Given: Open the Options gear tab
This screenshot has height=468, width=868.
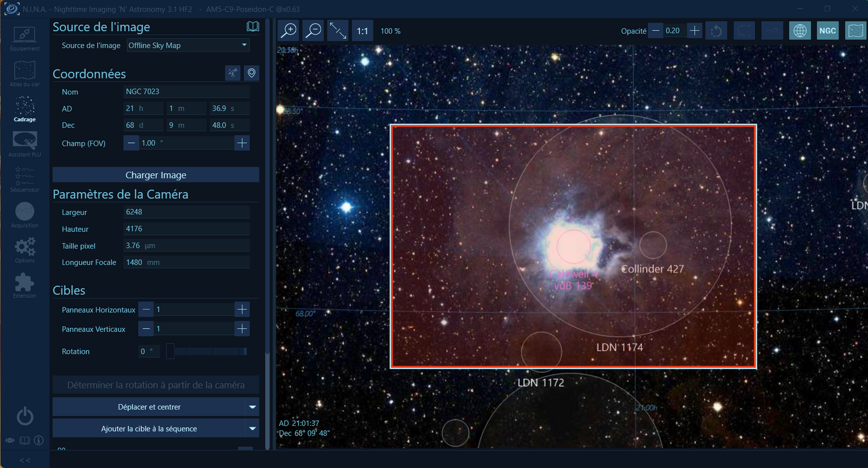Looking at the screenshot, I should click(x=24, y=250).
